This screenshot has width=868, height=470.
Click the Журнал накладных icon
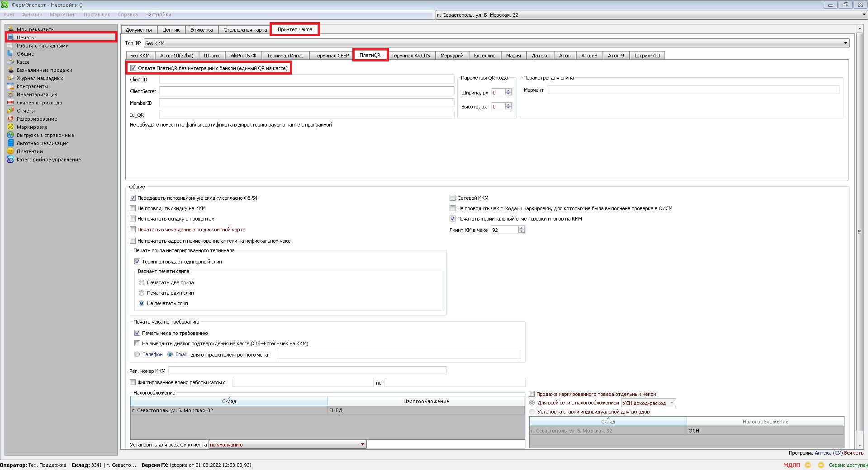coord(10,78)
